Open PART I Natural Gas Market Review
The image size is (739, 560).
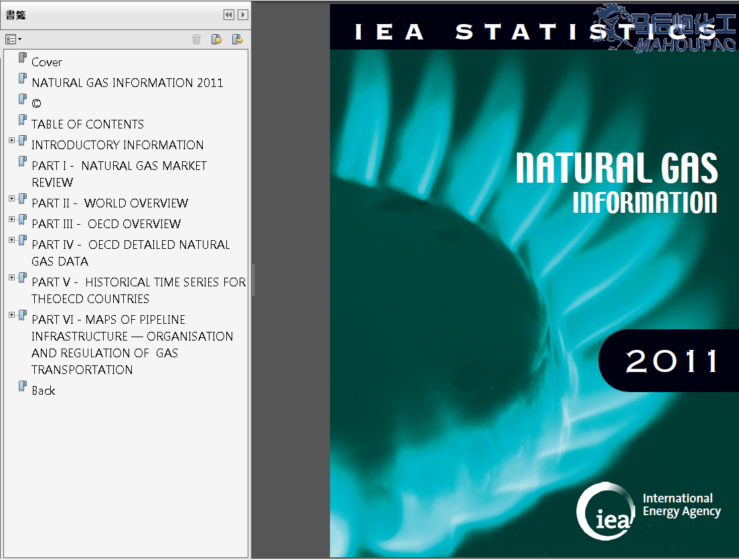119,174
